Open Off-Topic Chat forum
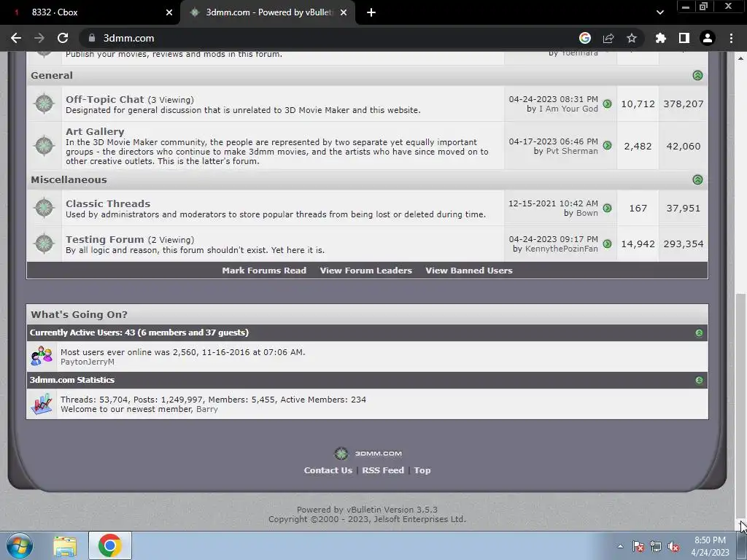Image resolution: width=747 pixels, height=560 pixels. (104, 99)
